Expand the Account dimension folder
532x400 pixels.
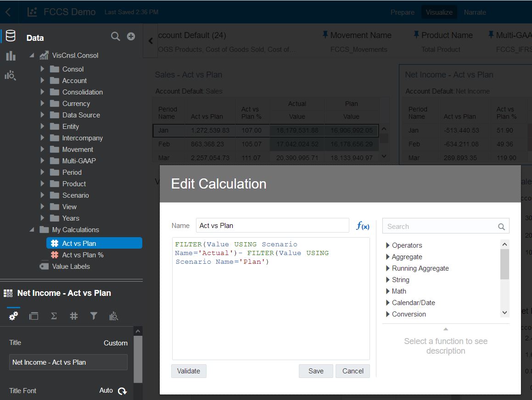pyautogui.click(x=42, y=80)
